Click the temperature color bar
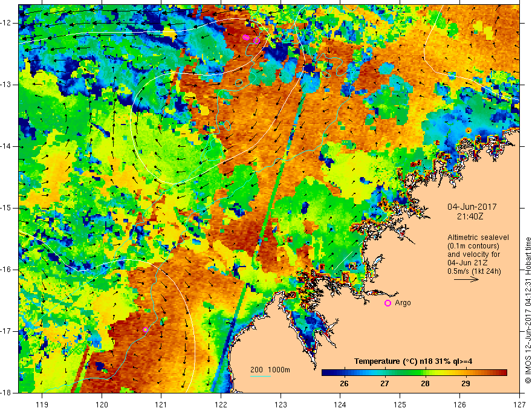This screenshot has height=411, width=532. pos(414,373)
